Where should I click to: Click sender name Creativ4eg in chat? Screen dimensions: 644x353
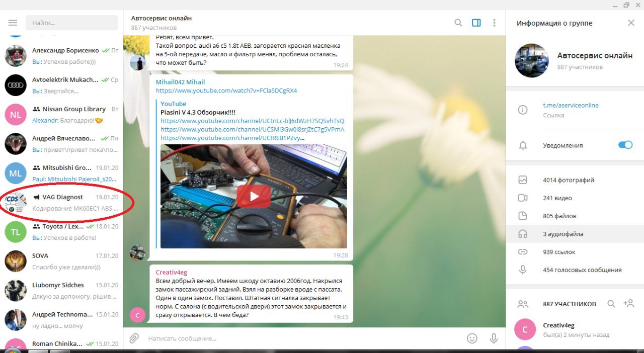coord(171,273)
